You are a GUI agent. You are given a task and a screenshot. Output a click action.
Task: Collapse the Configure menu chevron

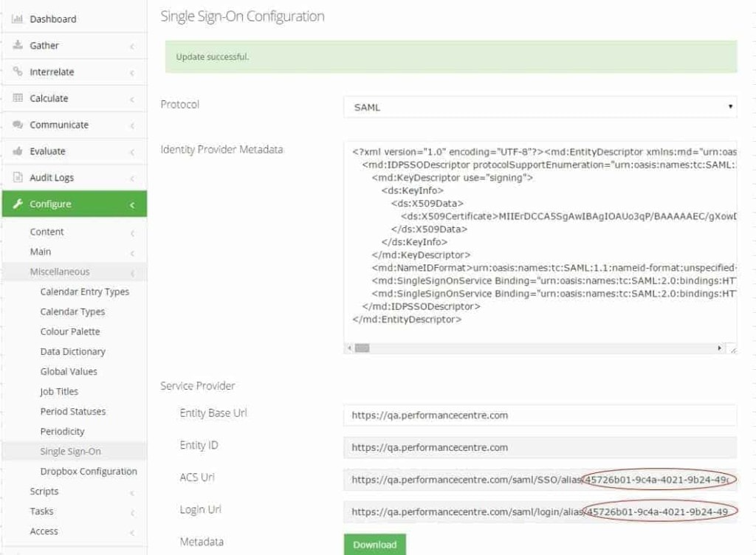point(132,205)
